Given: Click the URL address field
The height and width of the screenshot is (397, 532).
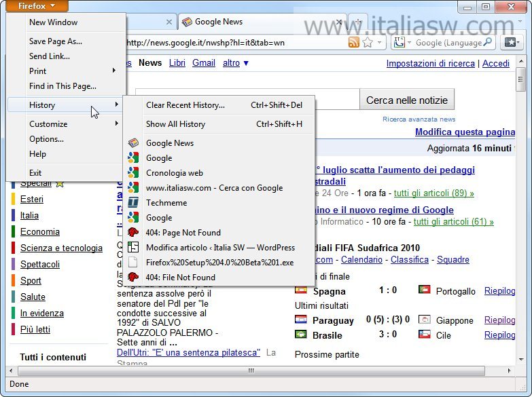Looking at the screenshot, I should point(236,43).
